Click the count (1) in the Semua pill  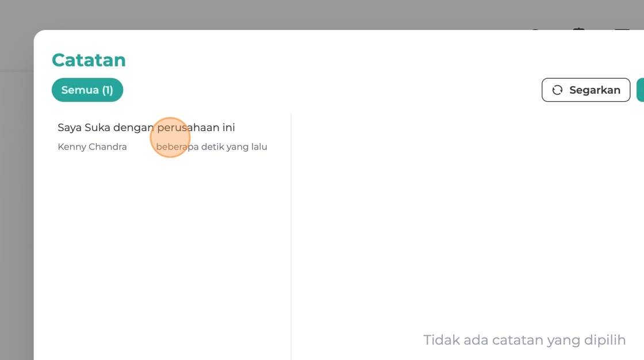coord(108,90)
